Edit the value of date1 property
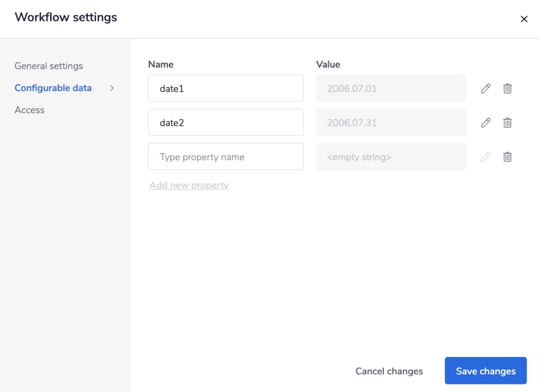Image resolution: width=539 pixels, height=392 pixels. point(485,88)
